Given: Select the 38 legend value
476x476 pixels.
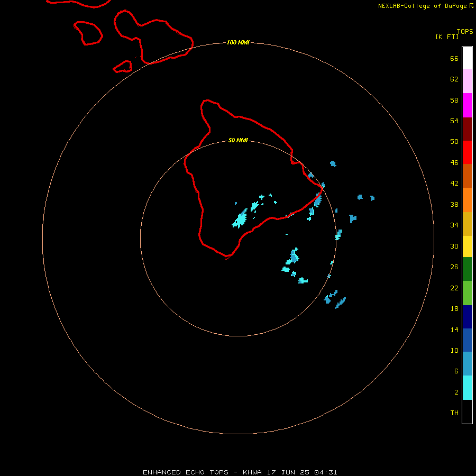Looking at the screenshot, I should coord(454,204).
